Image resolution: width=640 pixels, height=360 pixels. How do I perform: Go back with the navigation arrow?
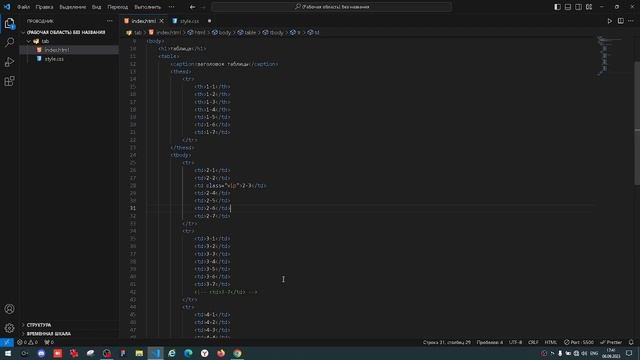[x=192, y=7]
